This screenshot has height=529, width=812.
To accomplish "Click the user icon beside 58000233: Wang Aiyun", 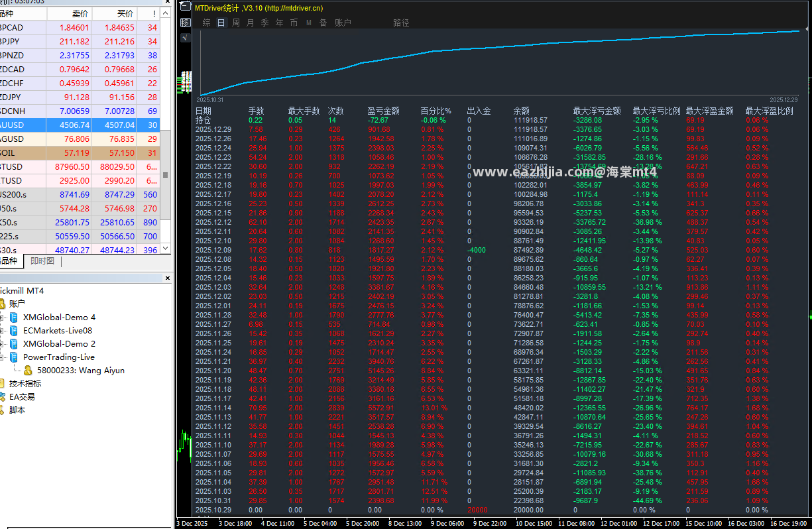I will click(x=29, y=370).
